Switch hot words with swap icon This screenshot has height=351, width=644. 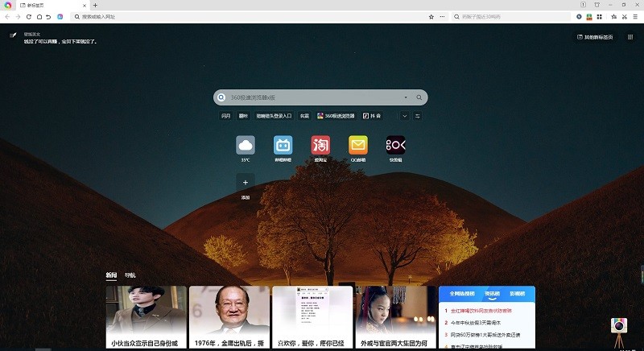pos(417,116)
